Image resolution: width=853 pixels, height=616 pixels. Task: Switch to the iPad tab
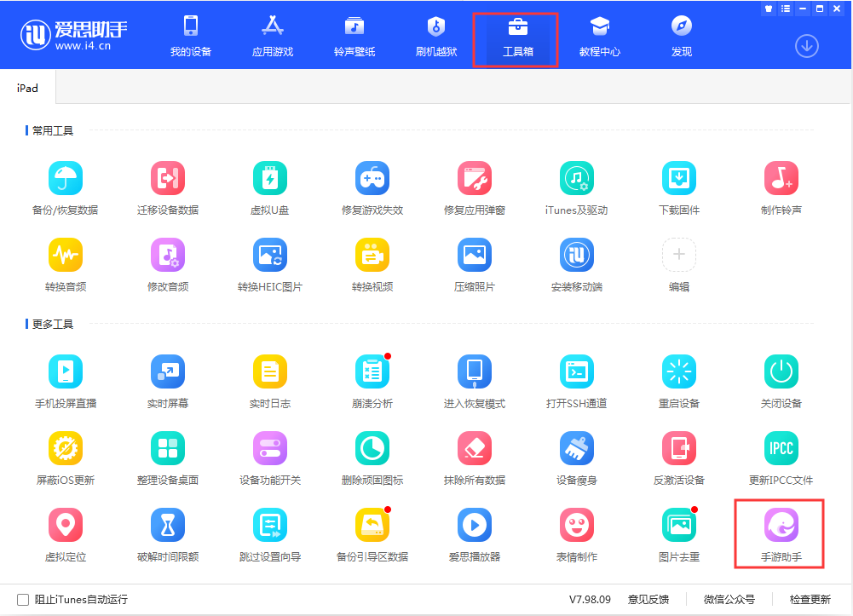[27, 88]
